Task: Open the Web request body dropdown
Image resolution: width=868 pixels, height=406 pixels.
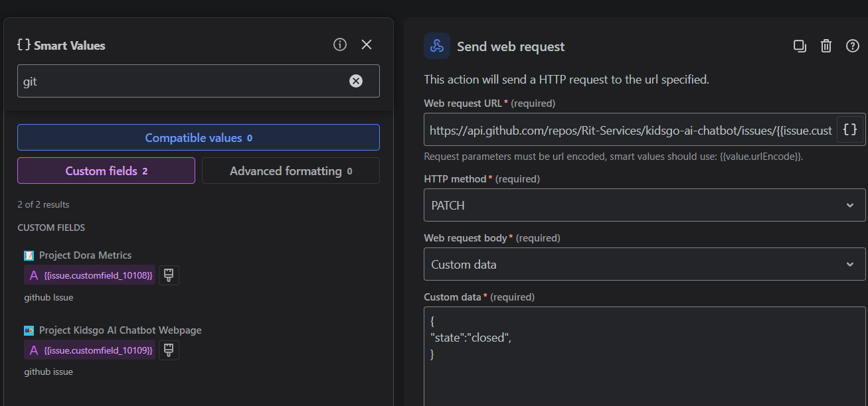Action: coord(644,264)
